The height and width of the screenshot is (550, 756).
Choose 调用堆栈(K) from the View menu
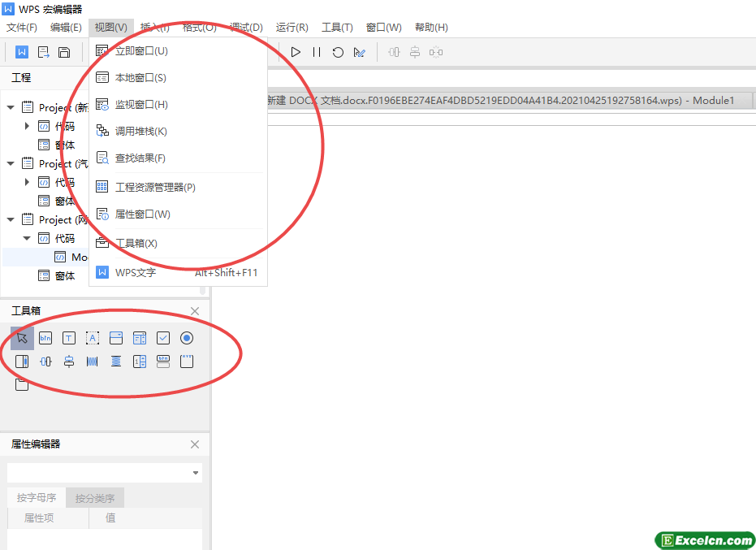179,132
